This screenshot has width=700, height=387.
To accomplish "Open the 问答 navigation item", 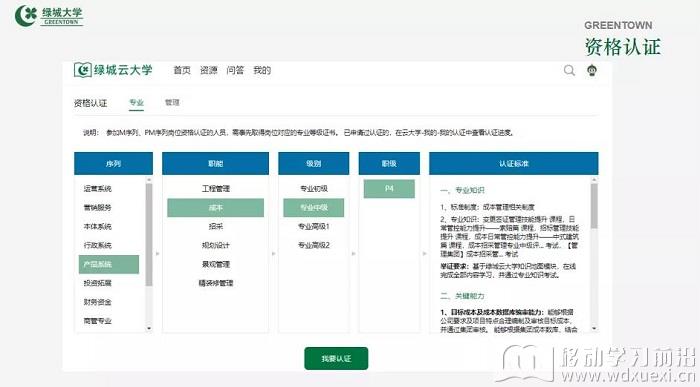I will (235, 70).
